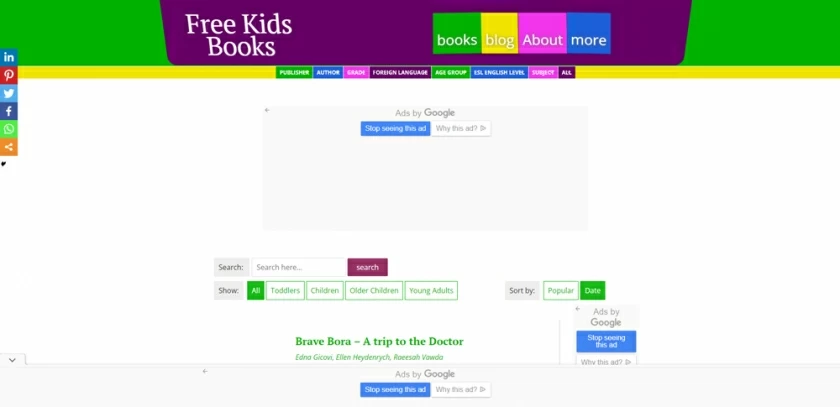
Task: Open Brave Bora – A trip to the Doctor
Action: click(379, 341)
